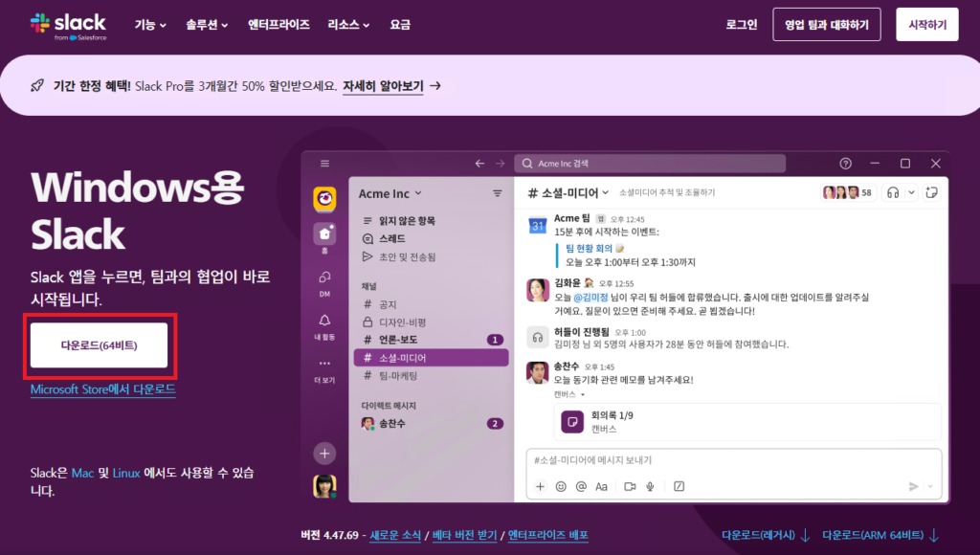The width and height of the screenshot is (980, 555).
Task: Start a huddle with the headphones icon
Action: [893, 192]
